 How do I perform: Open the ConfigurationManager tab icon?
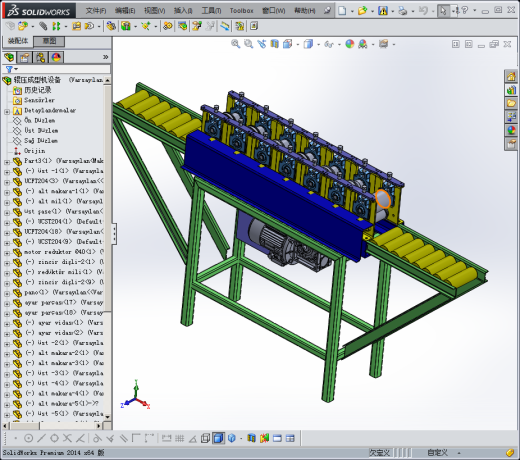[x=41, y=57]
